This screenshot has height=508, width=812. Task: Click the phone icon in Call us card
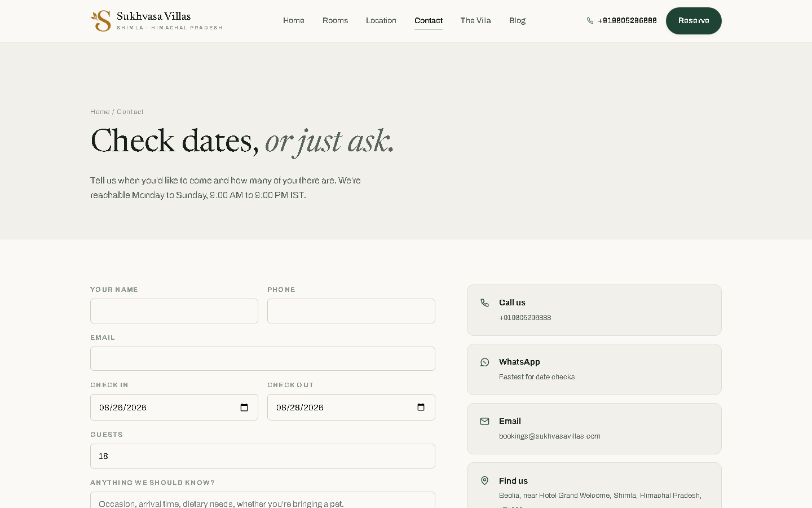click(484, 303)
